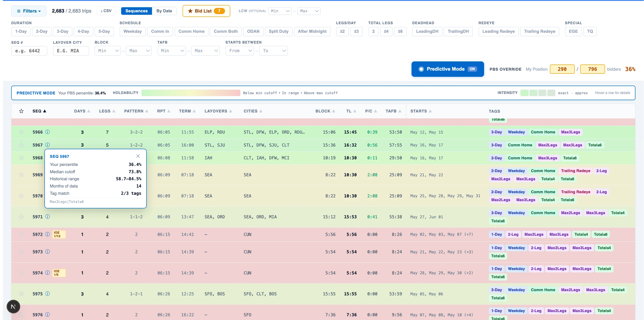Click the holdability gradient bar
The image size is (644, 320).
[191, 93]
